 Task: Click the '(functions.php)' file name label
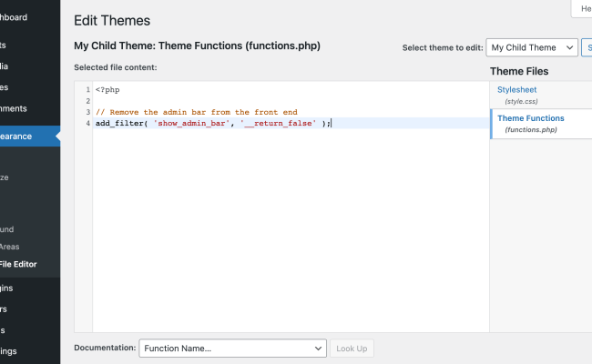coord(531,130)
